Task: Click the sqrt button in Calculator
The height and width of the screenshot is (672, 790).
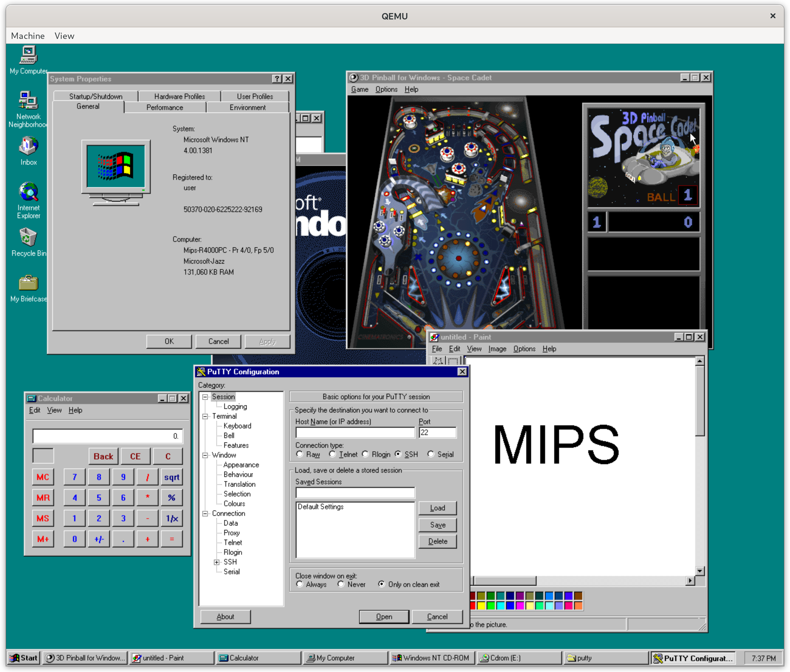Action: coord(172,477)
